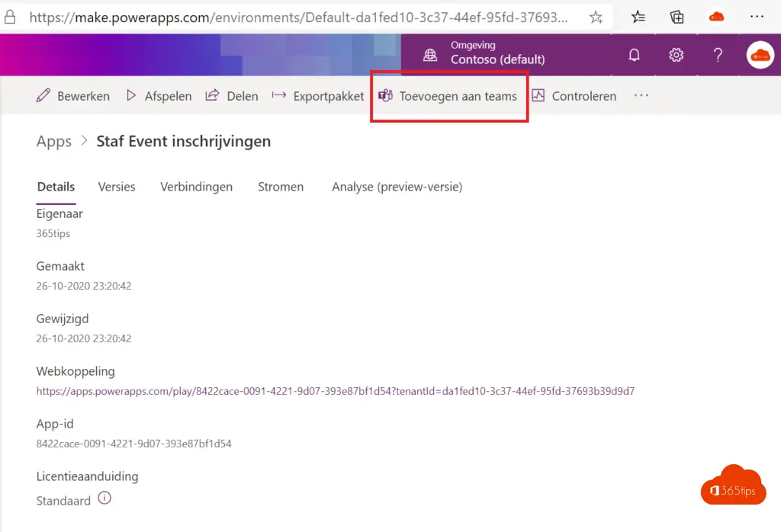This screenshot has width=781, height=532.
Task: Click the Bewerken pencil icon
Action: pos(43,95)
